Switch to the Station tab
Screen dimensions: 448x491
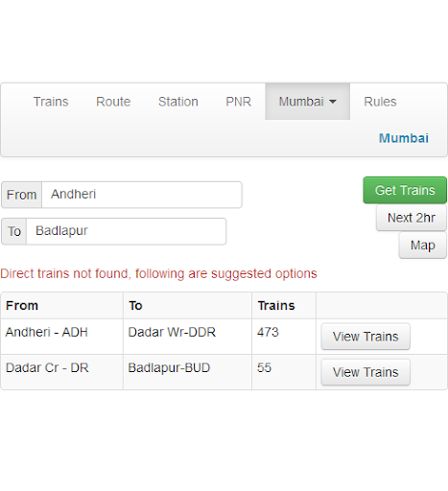(x=178, y=102)
